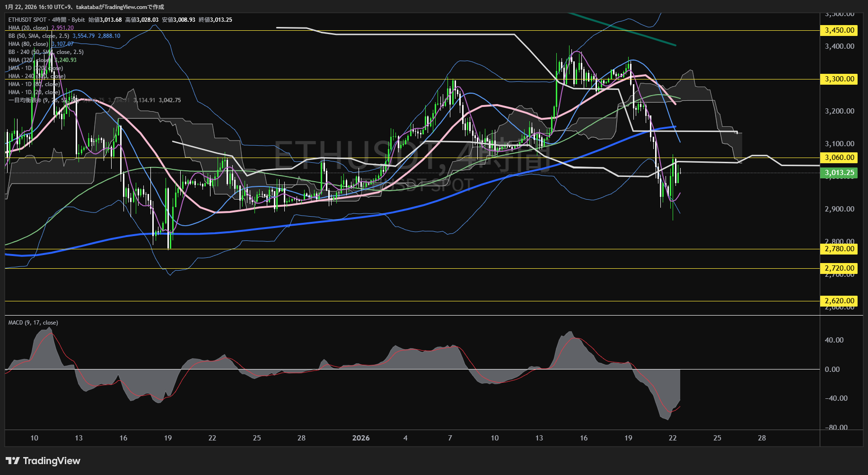Click the 3,060.00 horizontal line price tag
868x475 pixels.
pos(840,158)
